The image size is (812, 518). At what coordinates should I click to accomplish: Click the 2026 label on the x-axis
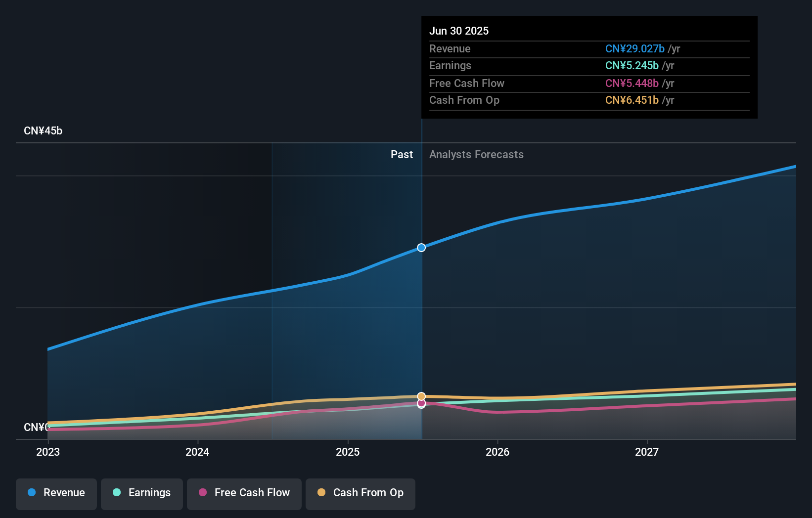498,452
